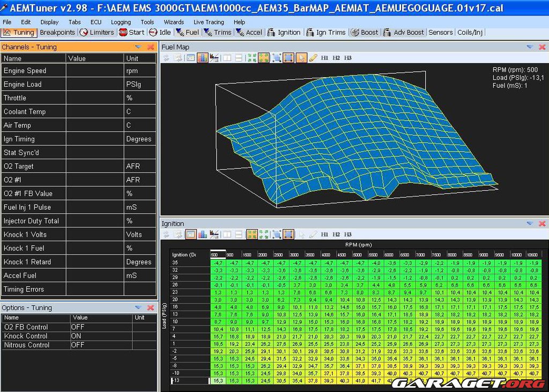Image resolution: width=549 pixels, height=392 pixels.
Task: Open Fuel Map panel dropdown arrow
Action: click(530, 47)
